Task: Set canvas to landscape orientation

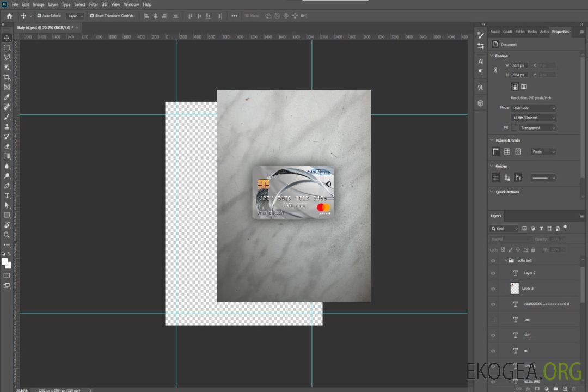Action: tap(524, 87)
